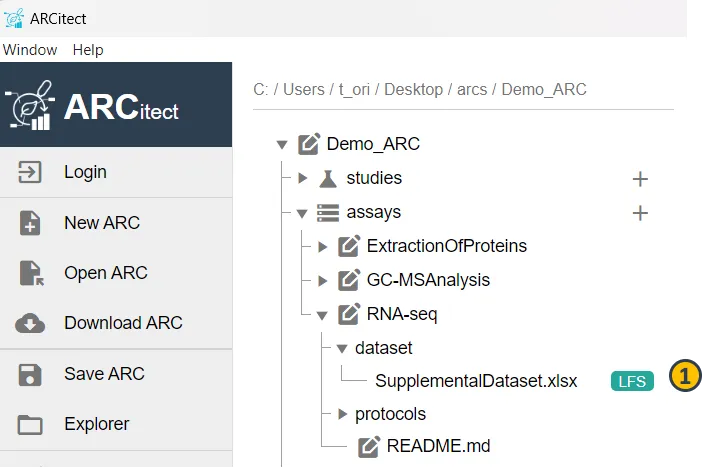Click the Save ARC floppy icon
702x468 pixels.
(x=30, y=374)
